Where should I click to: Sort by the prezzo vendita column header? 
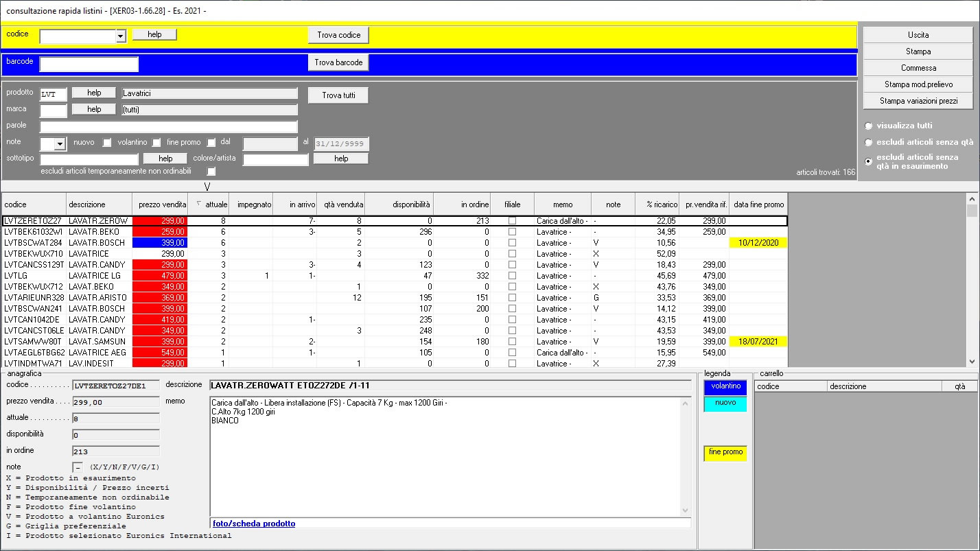pyautogui.click(x=160, y=204)
